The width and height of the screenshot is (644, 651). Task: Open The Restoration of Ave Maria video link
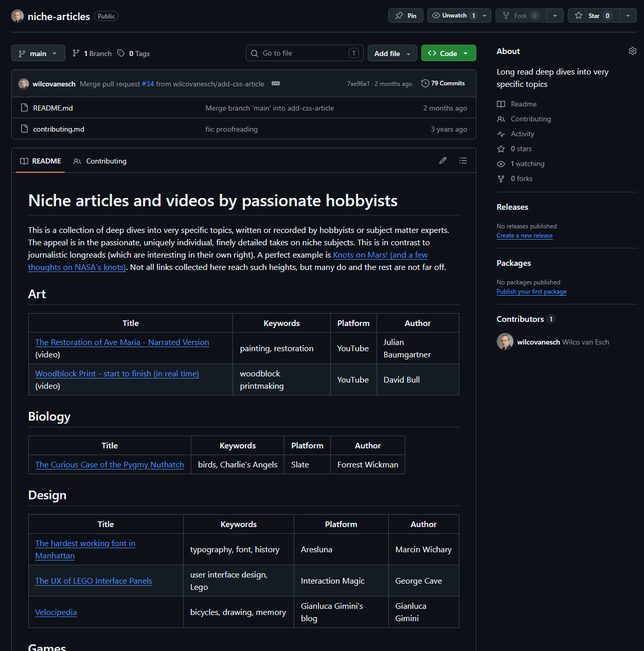click(x=122, y=342)
